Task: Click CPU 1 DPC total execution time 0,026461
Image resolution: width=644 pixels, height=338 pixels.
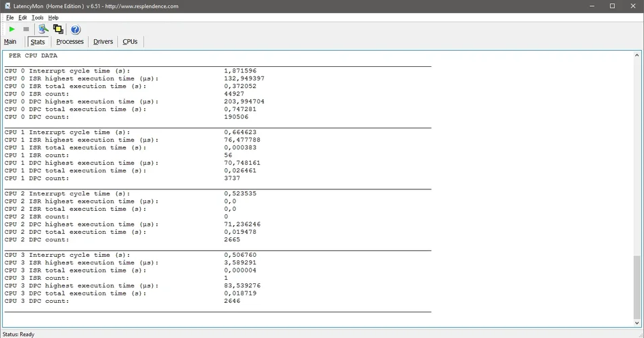Action: click(x=240, y=170)
